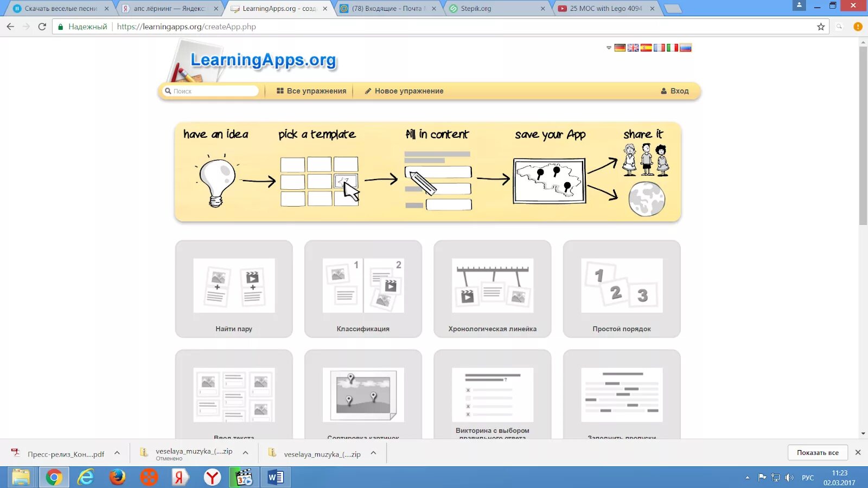Choose the Spanish flag language
This screenshot has width=868, height=488.
pyautogui.click(x=646, y=48)
